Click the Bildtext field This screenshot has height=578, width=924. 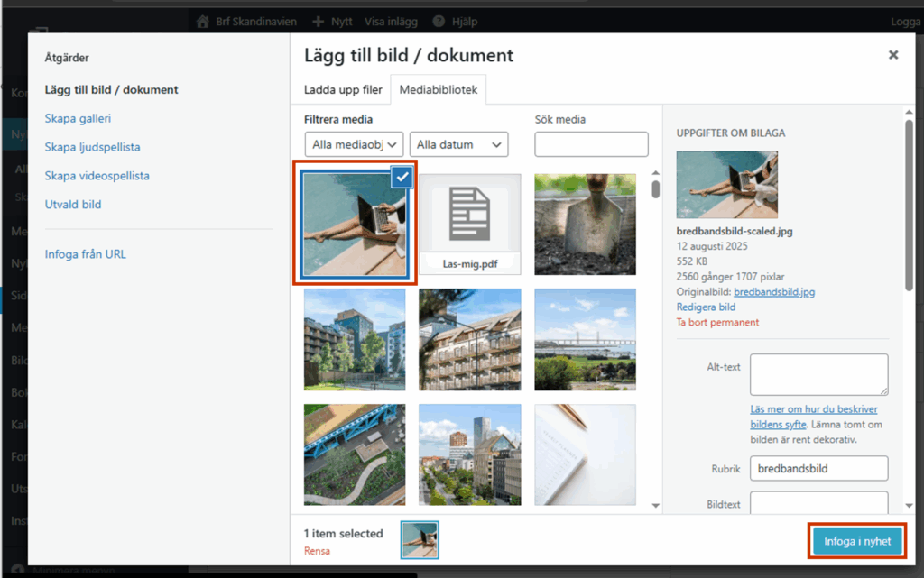(x=819, y=502)
